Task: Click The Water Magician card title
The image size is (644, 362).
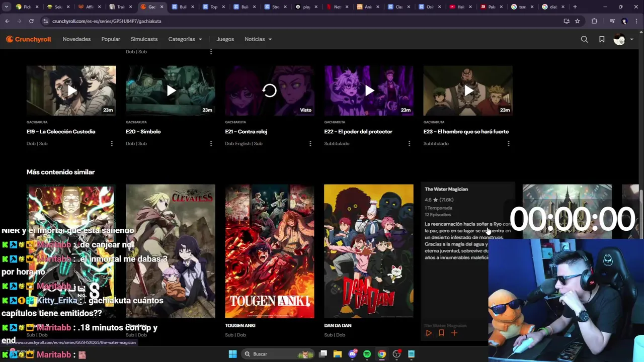Action: coord(446,189)
